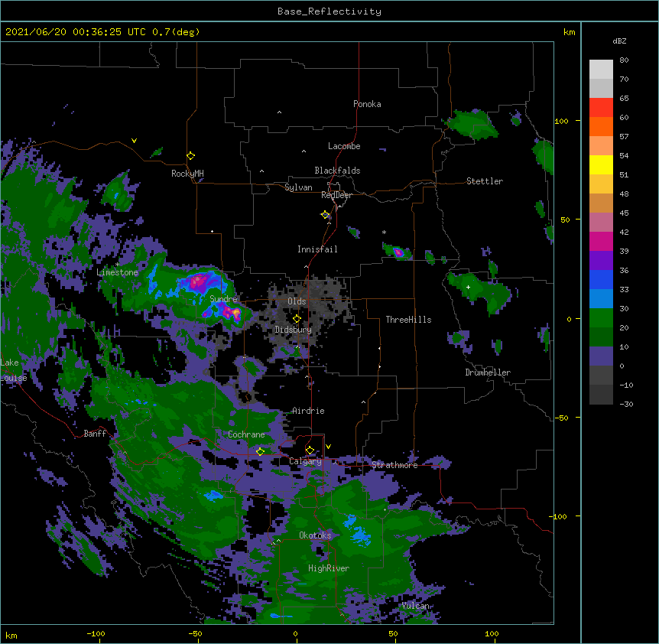
Task: Select the Drumheller label
Action: (488, 372)
